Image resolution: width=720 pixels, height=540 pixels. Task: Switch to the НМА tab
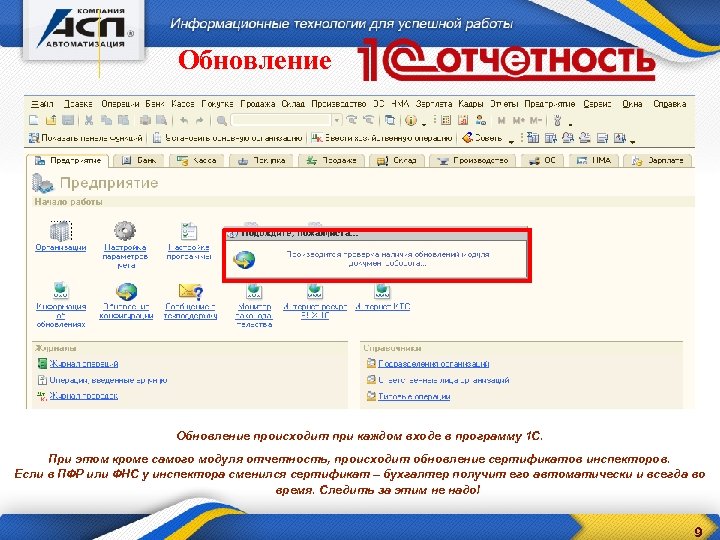(x=594, y=160)
